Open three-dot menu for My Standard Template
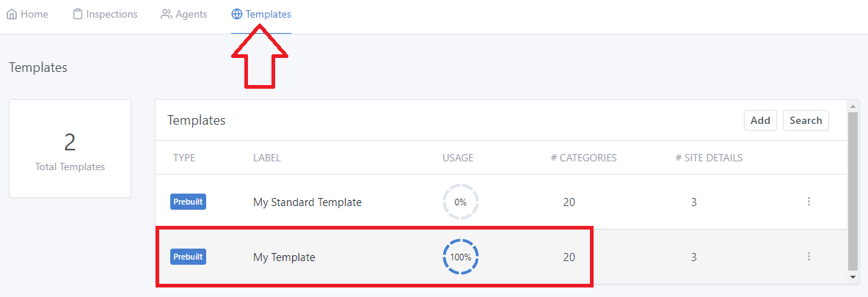Screen dimensions: 868x297 click(809, 202)
